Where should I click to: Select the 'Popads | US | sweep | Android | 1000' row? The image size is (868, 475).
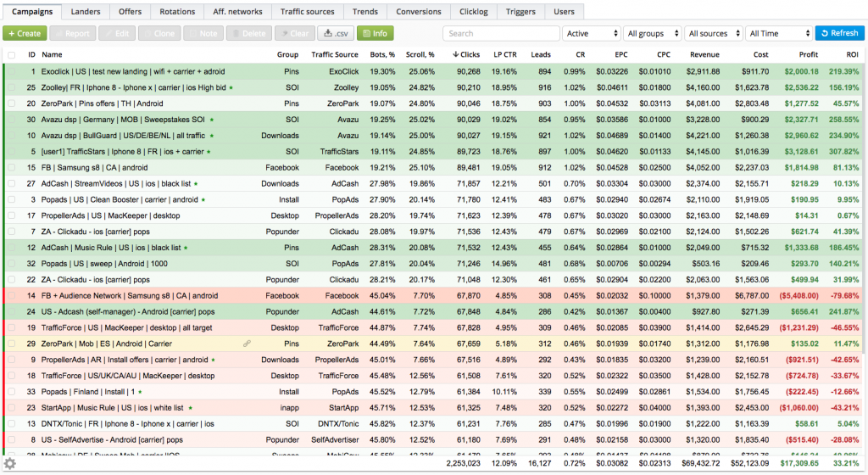coord(433,264)
